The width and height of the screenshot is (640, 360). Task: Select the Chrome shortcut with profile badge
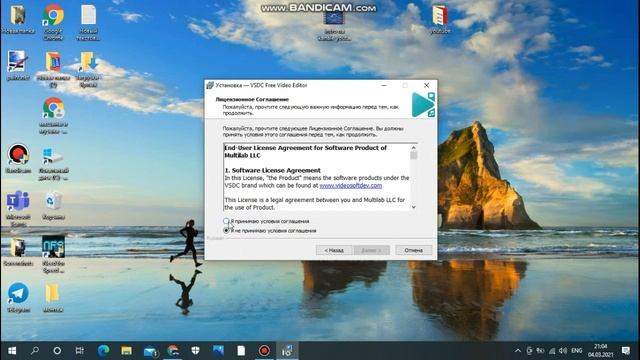pos(53,116)
